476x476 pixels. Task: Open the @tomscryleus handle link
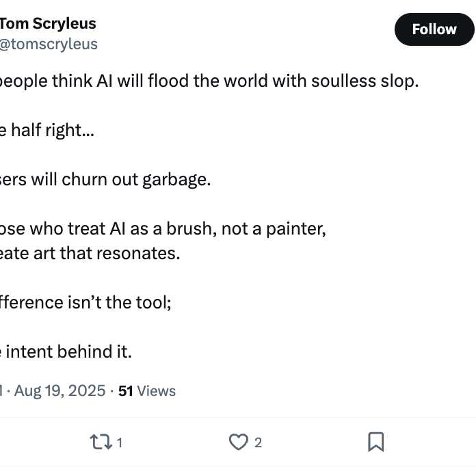(49, 44)
